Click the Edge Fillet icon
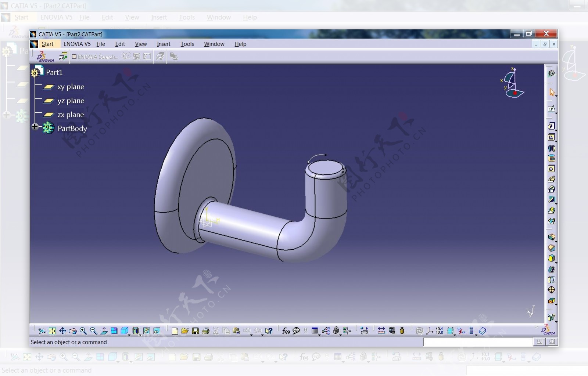This screenshot has width=588, height=376. (552, 237)
